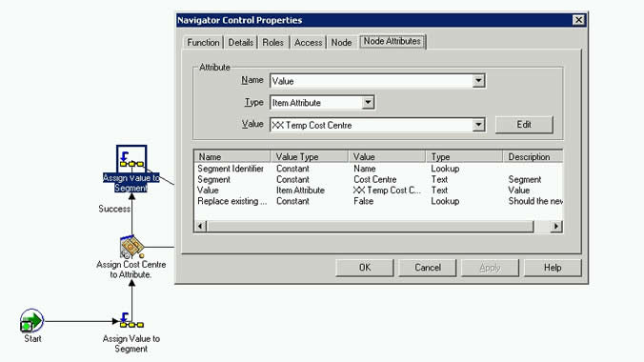Click the Edit button

point(524,125)
